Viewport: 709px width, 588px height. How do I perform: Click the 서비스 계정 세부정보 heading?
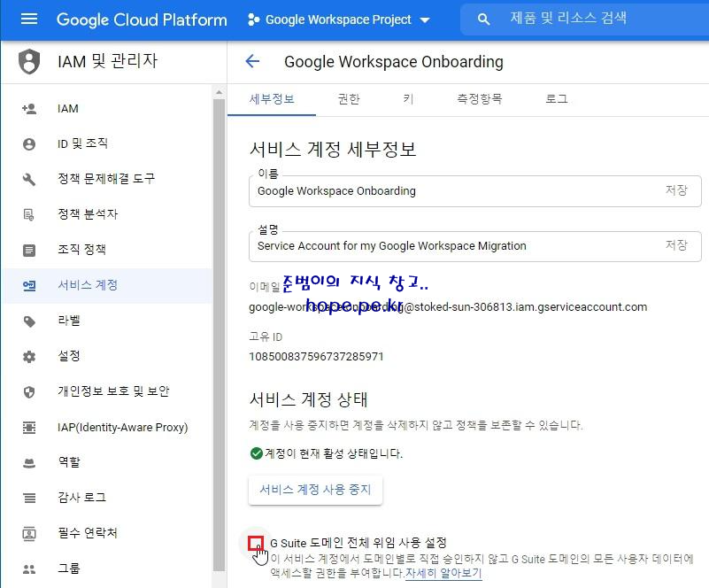(333, 150)
